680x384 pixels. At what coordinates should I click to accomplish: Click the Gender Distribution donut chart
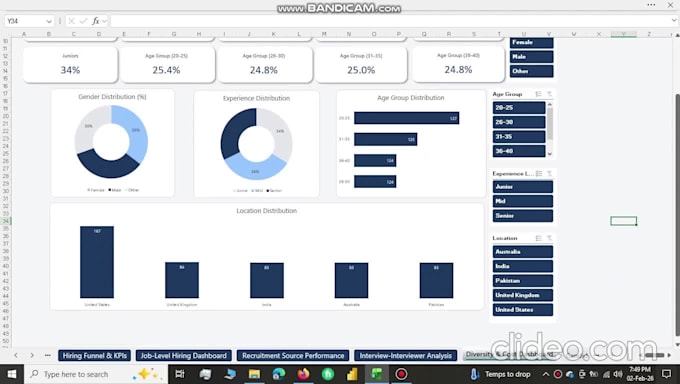[111, 141]
